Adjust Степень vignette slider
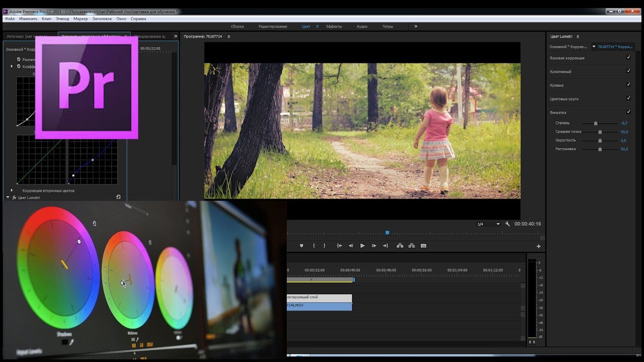644x362 pixels. (x=596, y=123)
